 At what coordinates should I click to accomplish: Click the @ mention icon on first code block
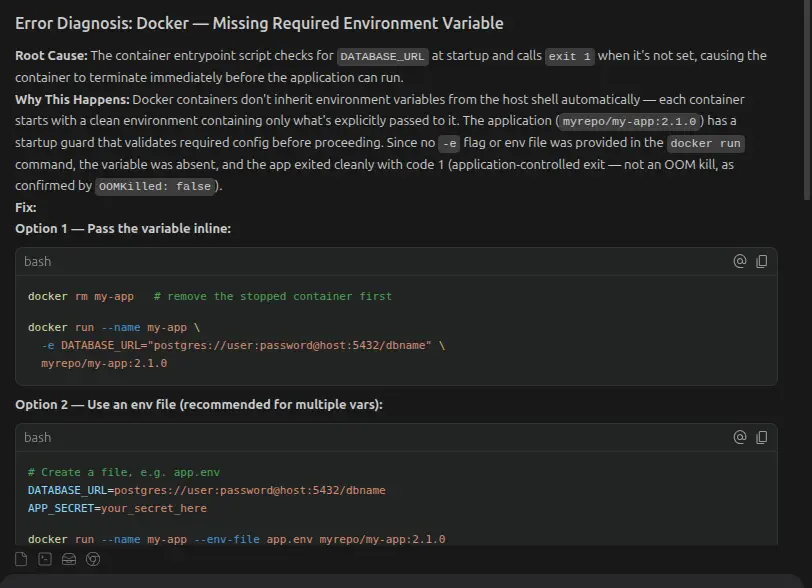(x=740, y=261)
